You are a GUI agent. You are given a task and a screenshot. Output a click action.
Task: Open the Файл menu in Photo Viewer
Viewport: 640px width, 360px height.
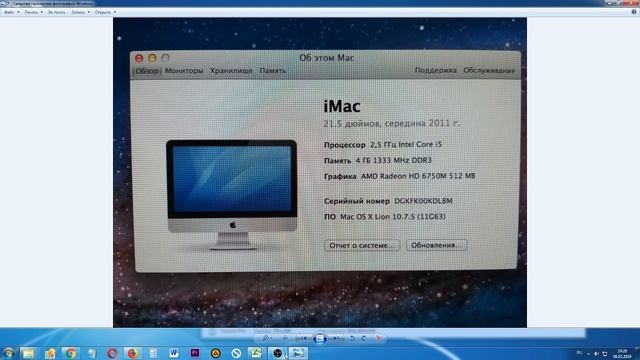11,12
